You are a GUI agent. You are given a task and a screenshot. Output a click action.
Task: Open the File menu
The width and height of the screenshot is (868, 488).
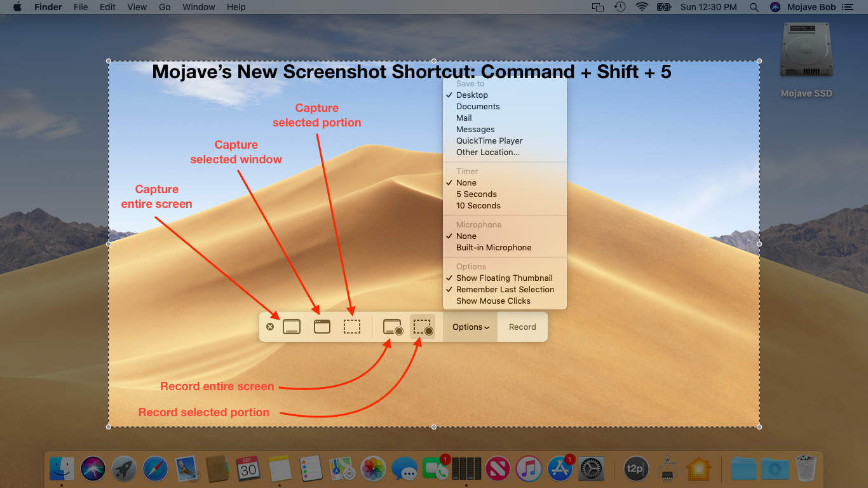tap(81, 7)
